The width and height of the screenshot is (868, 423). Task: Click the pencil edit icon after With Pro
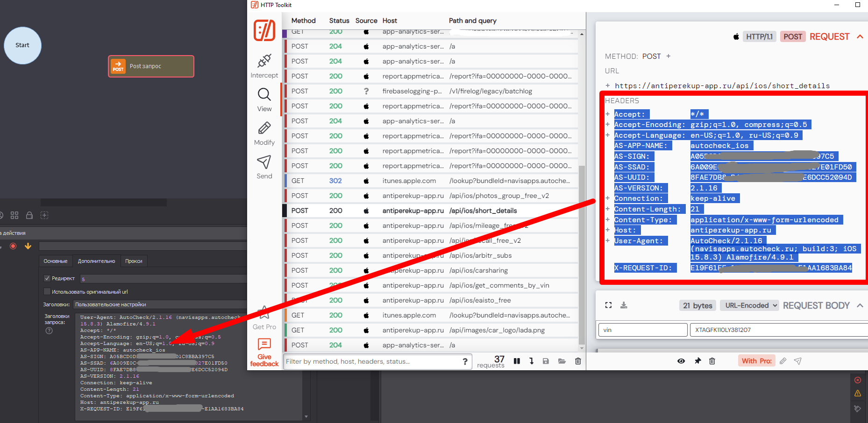783,361
